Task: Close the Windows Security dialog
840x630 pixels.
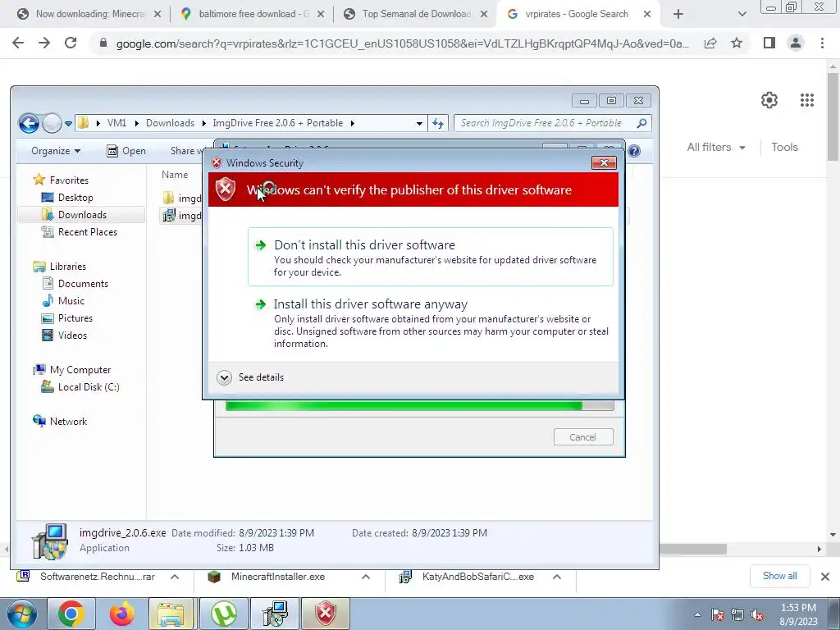Action: click(604, 163)
